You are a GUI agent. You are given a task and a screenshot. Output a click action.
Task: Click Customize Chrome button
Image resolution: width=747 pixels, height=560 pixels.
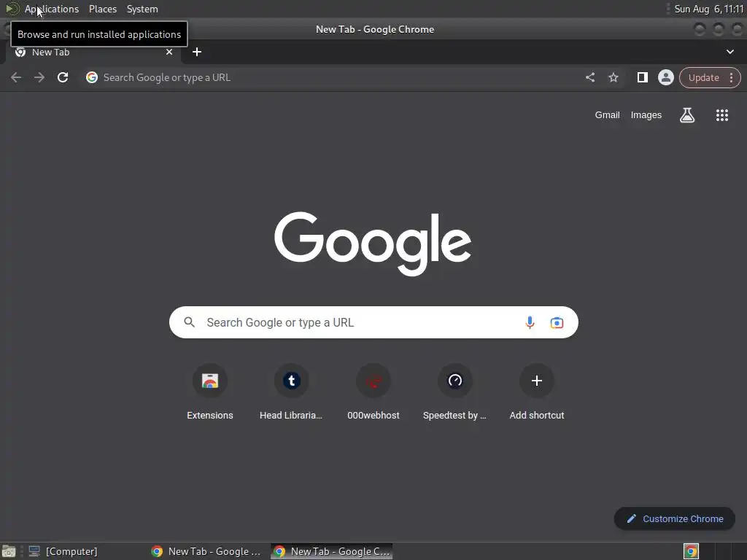[x=675, y=518]
